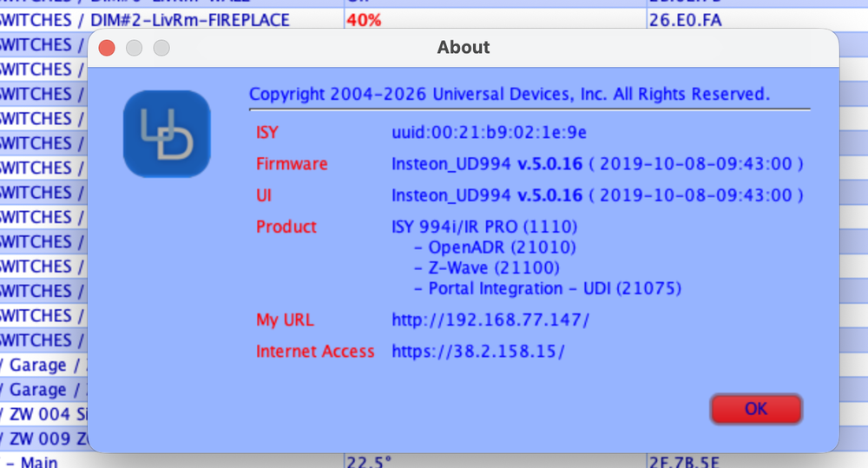Click the Portal Integration - UDI (21075) entry
The width and height of the screenshot is (868, 468).
(548, 288)
